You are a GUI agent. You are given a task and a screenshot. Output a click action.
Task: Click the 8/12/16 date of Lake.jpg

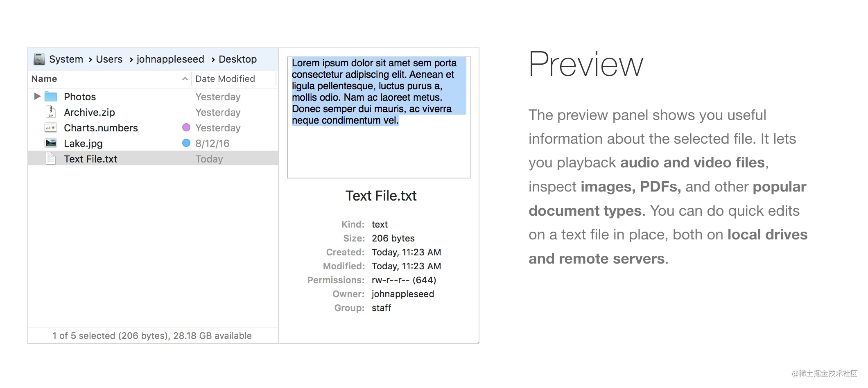click(x=212, y=143)
